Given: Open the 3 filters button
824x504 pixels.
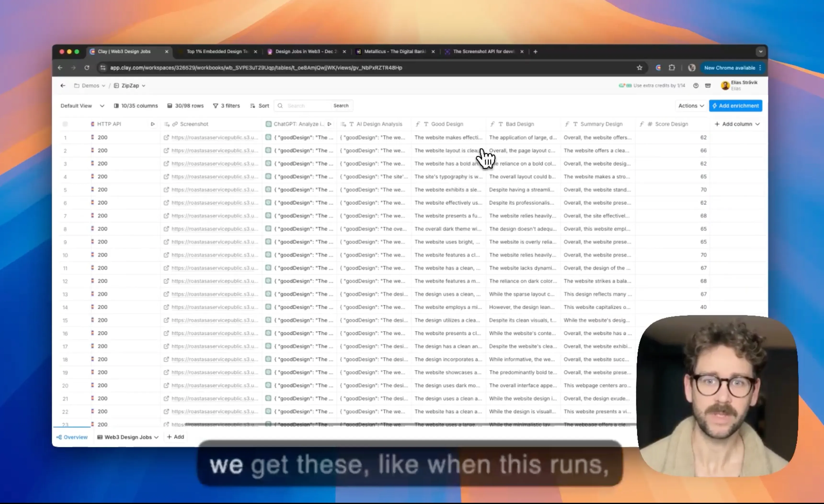Looking at the screenshot, I should 226,106.
